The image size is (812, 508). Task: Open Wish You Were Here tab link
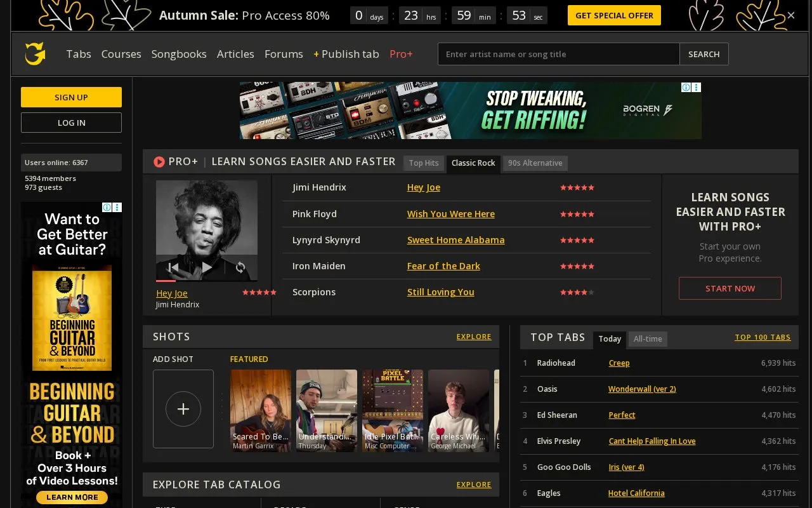pos(451,214)
